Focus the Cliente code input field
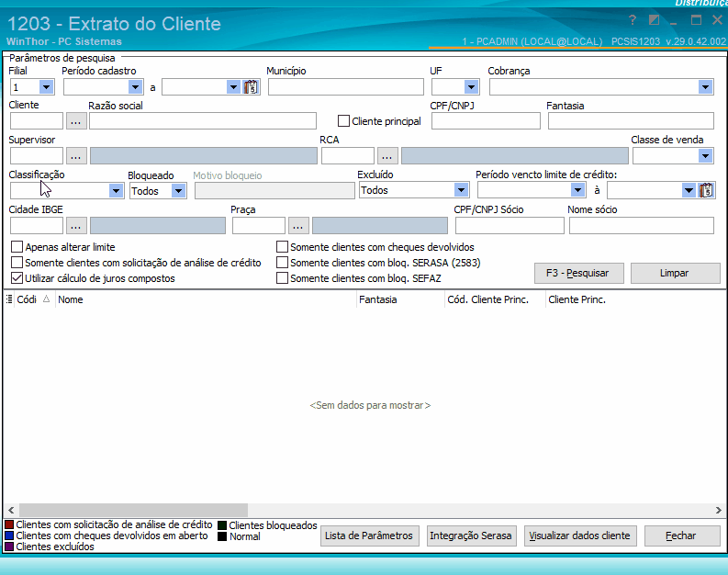728x575 pixels. 37,121
